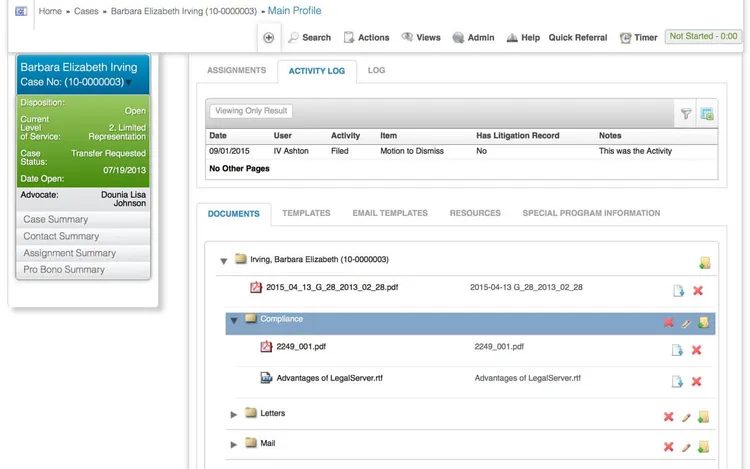Delete Advantages of LegalServer.rtf
This screenshot has height=469, width=750.
point(696,382)
